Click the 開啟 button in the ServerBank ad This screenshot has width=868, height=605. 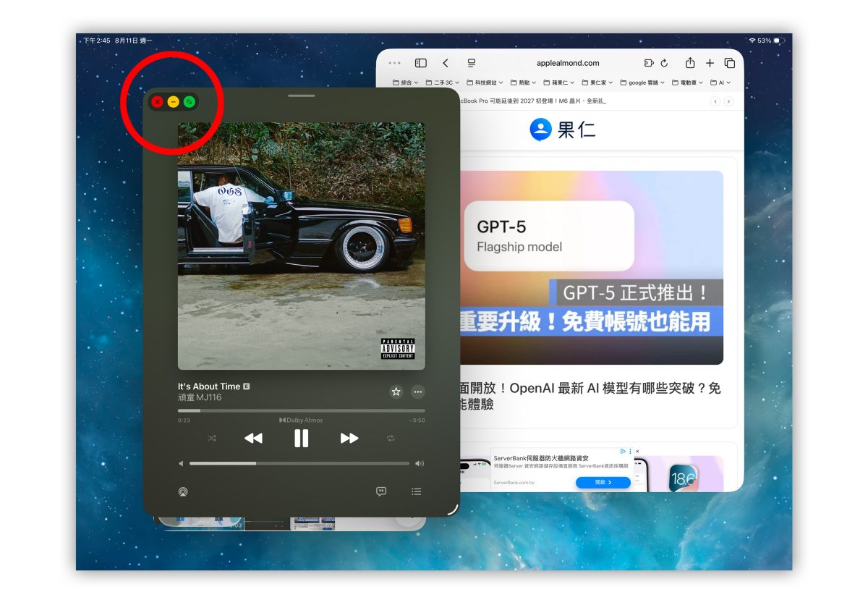[604, 482]
